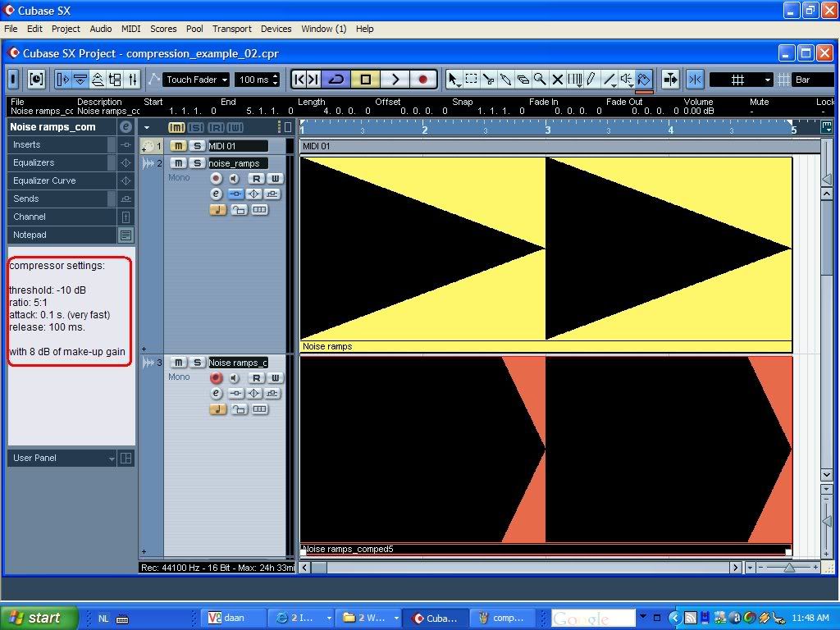Screen dimensions: 840x630
Task: Open the Devices menu
Action: tap(276, 29)
